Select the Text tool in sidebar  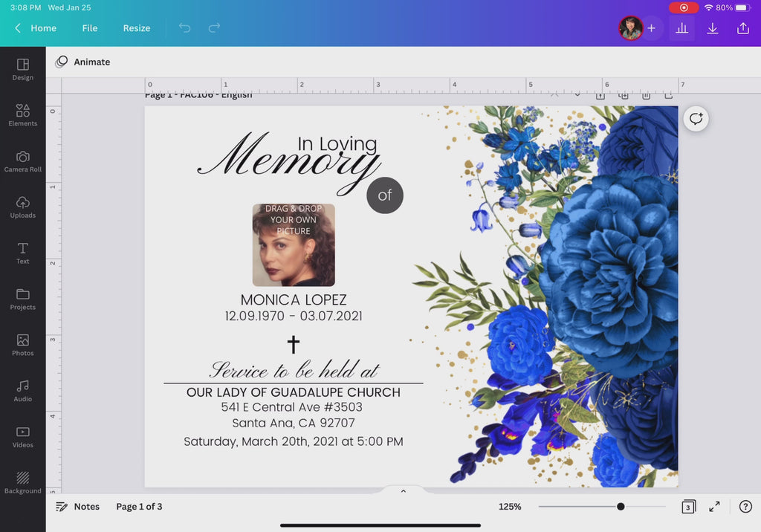pyautogui.click(x=23, y=253)
